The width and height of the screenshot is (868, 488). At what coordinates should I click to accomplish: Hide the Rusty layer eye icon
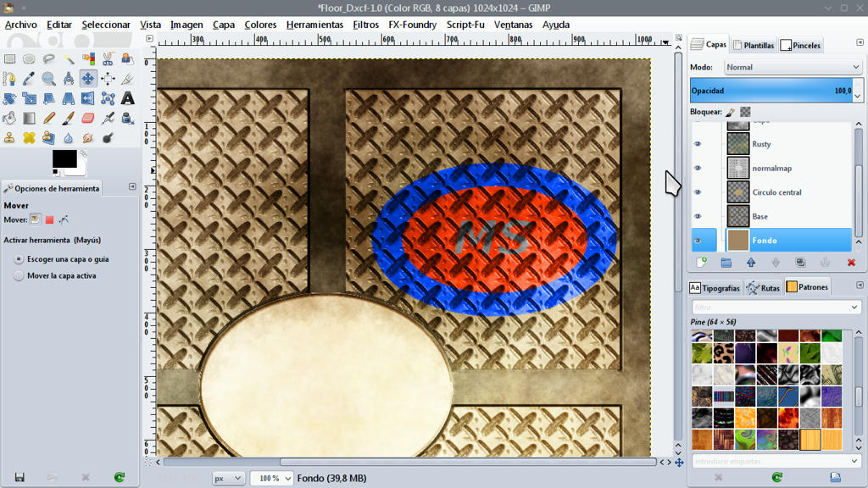(698, 144)
